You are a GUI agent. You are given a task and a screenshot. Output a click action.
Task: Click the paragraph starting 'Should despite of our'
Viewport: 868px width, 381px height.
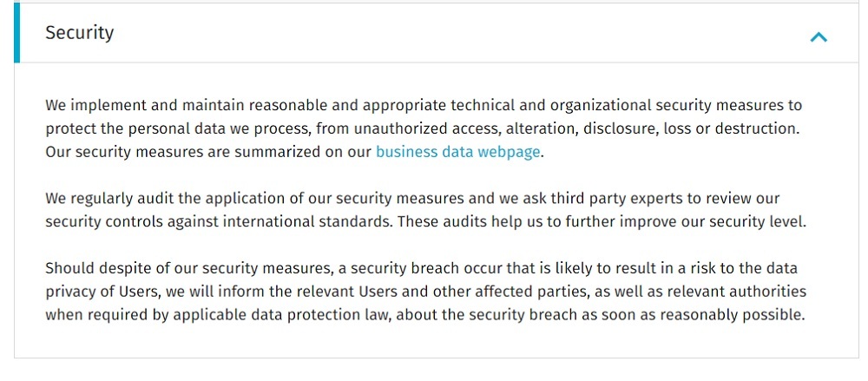tap(425, 292)
